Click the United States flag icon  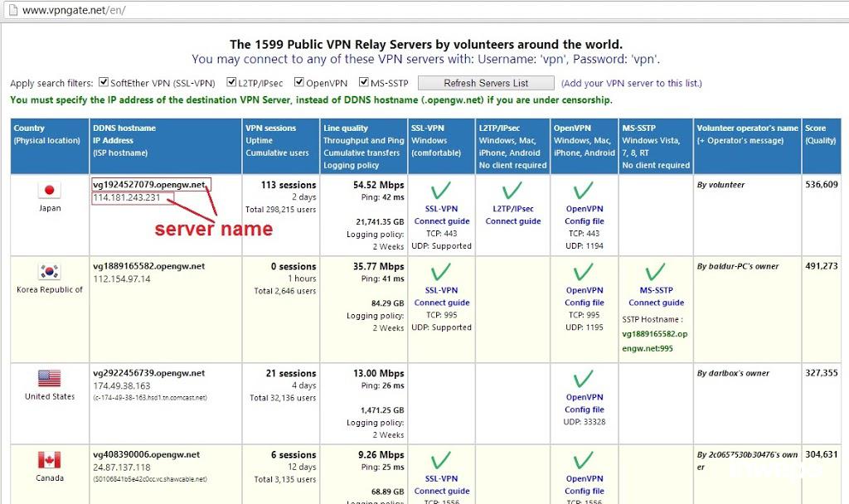pyautogui.click(x=49, y=378)
